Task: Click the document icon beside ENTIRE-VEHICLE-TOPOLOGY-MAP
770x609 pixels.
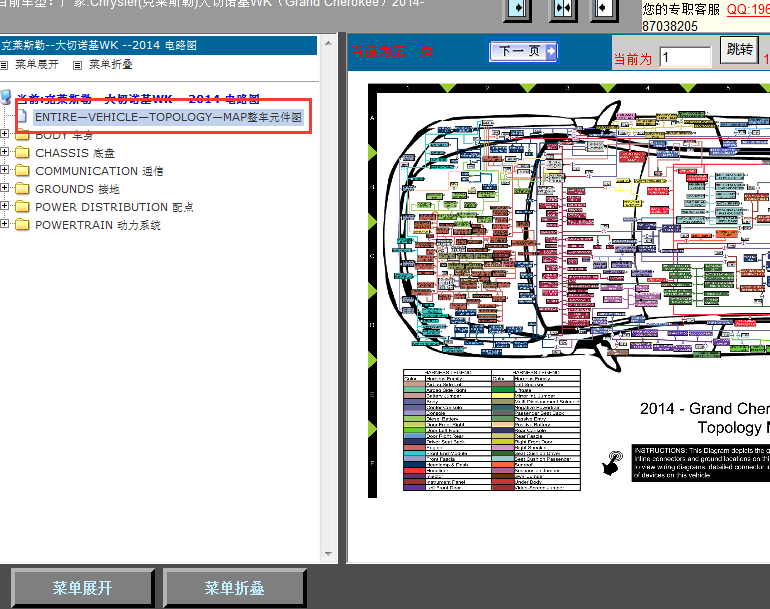Action: coord(22,116)
